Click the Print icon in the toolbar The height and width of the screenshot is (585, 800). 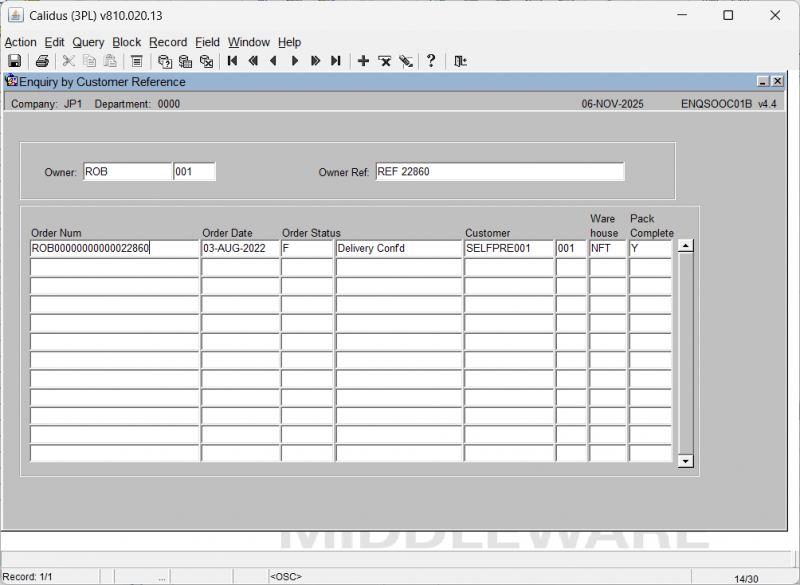[42, 61]
